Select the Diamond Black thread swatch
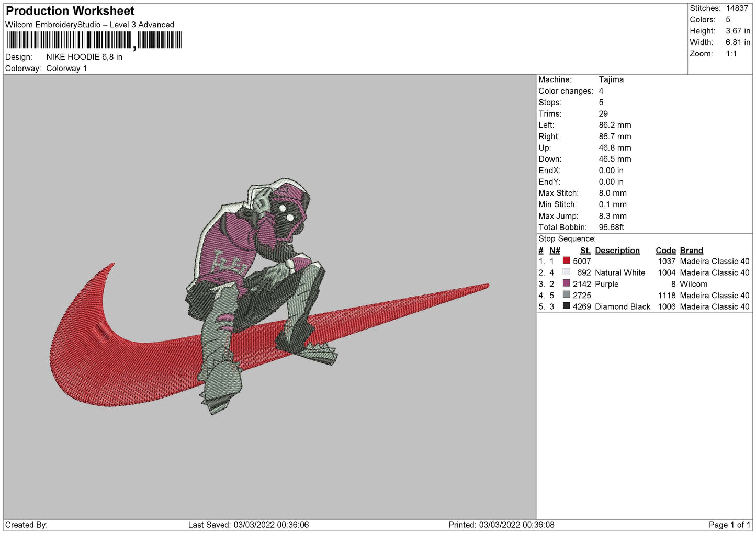Screen dimensions: 756x534 566,306
